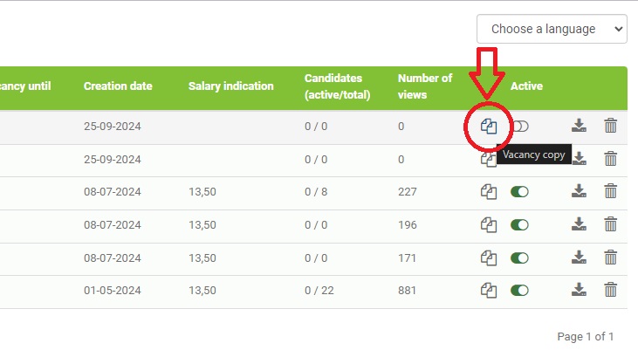Copy the vacancy circled in red
The width and height of the screenshot is (638, 364).
coord(489,126)
